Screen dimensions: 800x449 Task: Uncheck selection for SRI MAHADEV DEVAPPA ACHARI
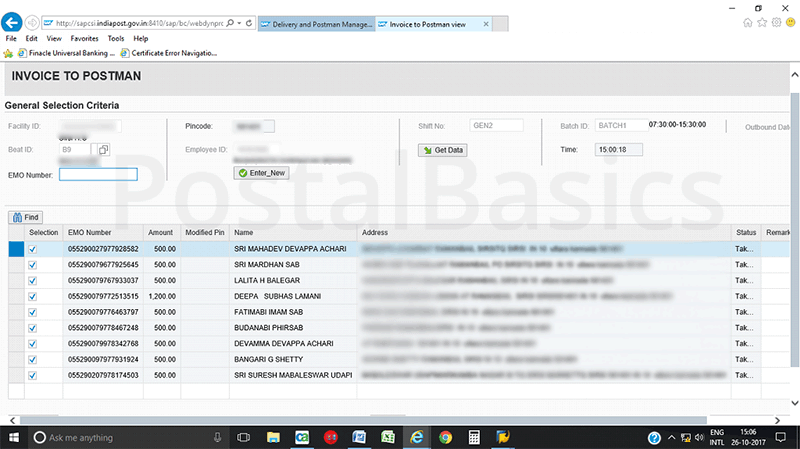click(x=33, y=248)
